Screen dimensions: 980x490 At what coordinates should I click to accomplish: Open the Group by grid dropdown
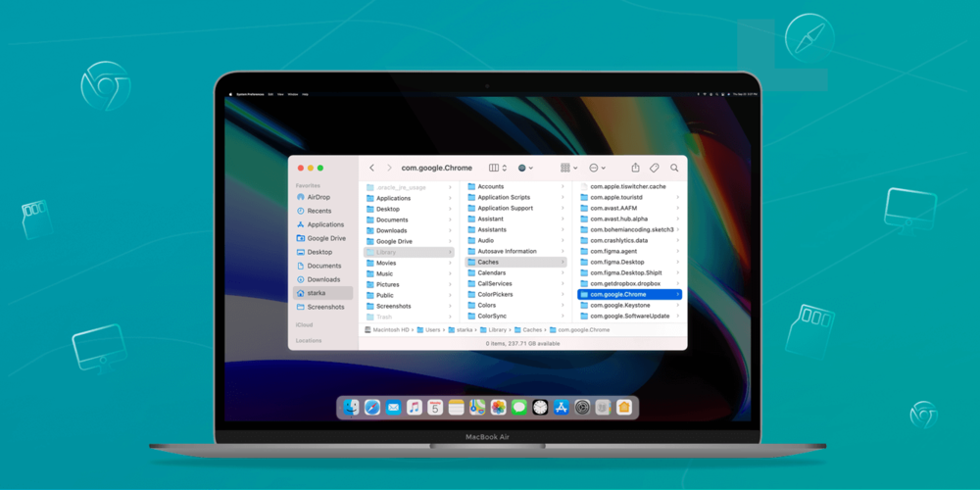click(568, 168)
